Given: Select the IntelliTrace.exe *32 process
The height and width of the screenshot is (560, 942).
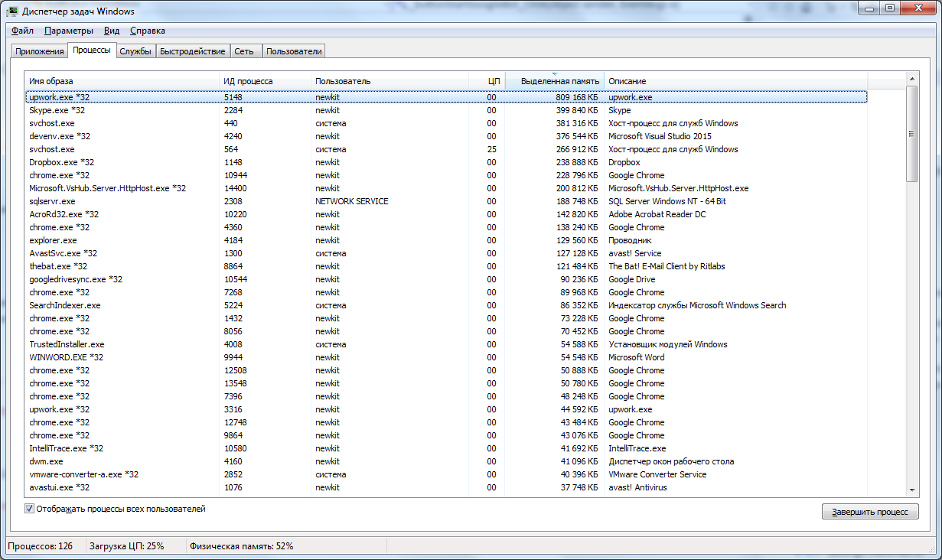Looking at the screenshot, I should tap(446, 448).
